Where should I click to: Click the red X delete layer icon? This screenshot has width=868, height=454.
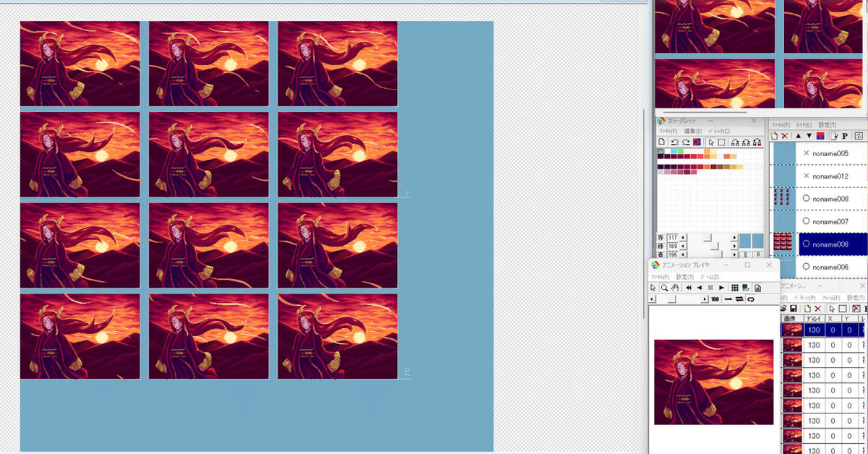pos(785,136)
